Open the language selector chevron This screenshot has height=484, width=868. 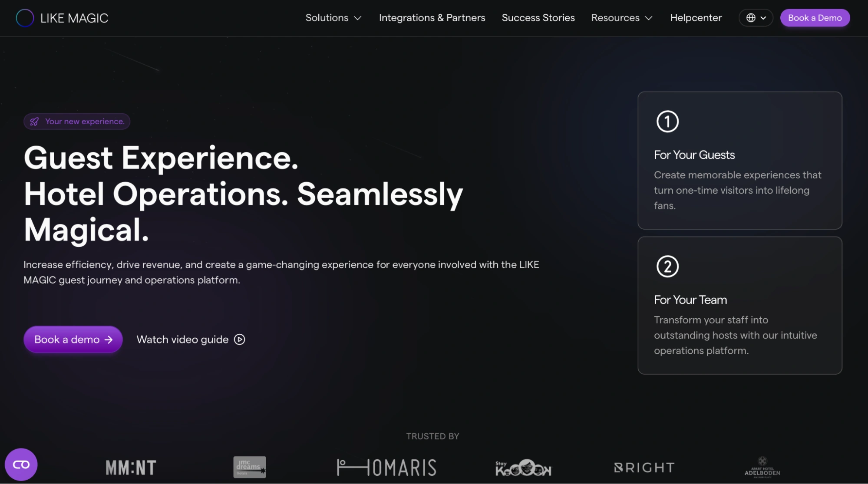(763, 18)
